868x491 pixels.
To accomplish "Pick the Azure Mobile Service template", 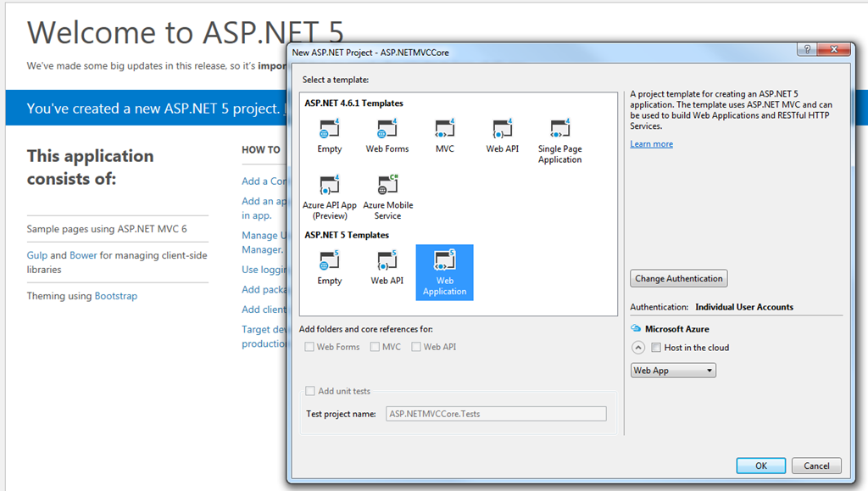I will pyautogui.click(x=387, y=198).
